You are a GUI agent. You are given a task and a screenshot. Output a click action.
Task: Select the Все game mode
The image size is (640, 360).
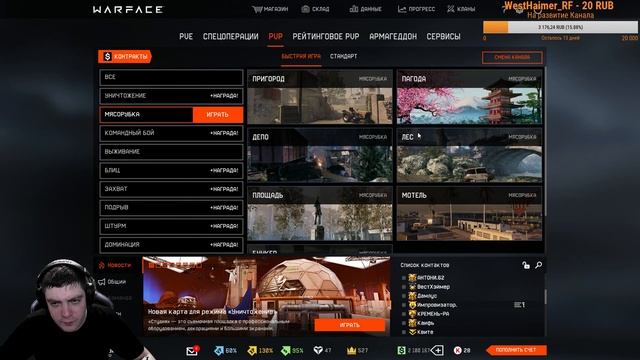coord(171,77)
